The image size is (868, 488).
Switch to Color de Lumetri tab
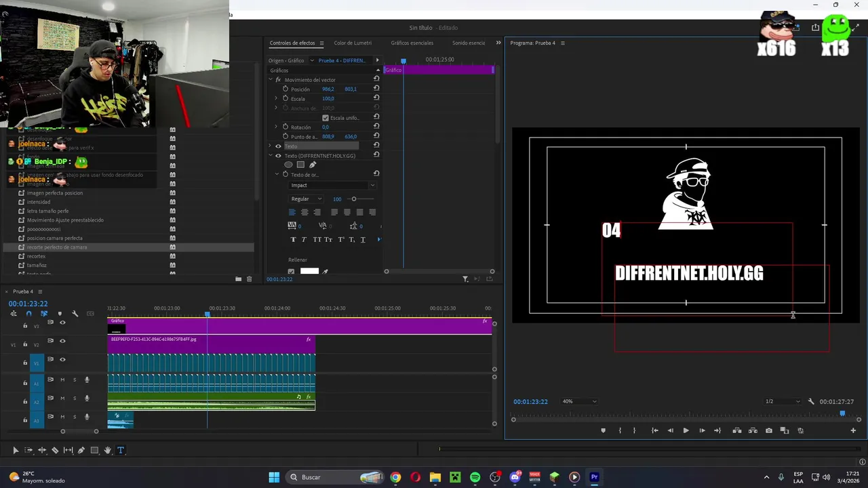[352, 43]
